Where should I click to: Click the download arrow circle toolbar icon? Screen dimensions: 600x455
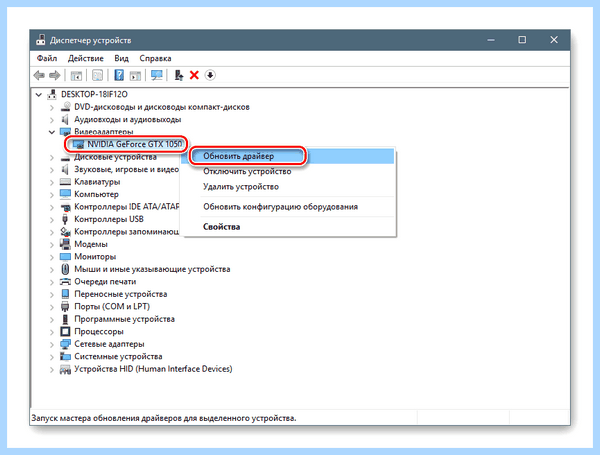click(210, 75)
